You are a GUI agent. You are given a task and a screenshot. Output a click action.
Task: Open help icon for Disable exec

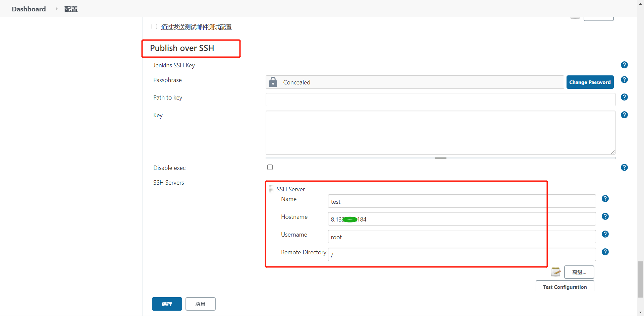tap(624, 168)
